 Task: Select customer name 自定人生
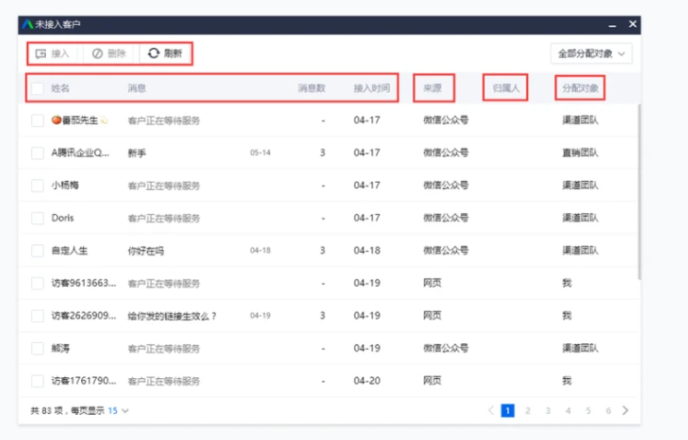tap(69, 250)
